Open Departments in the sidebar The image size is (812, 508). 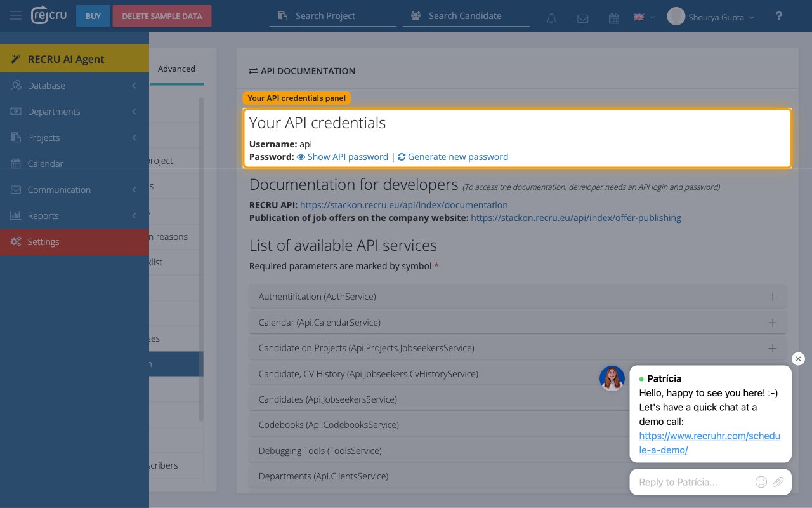74,112
